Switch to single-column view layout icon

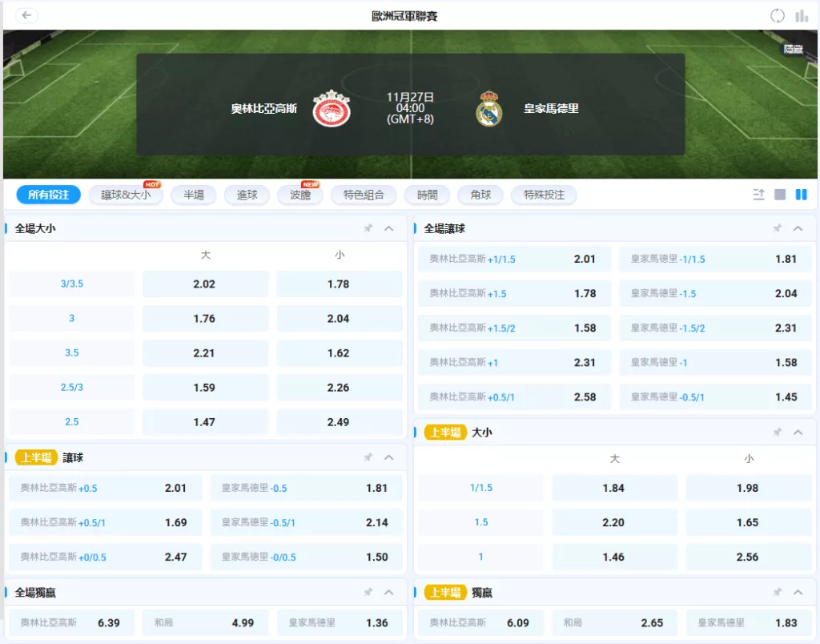(781, 195)
